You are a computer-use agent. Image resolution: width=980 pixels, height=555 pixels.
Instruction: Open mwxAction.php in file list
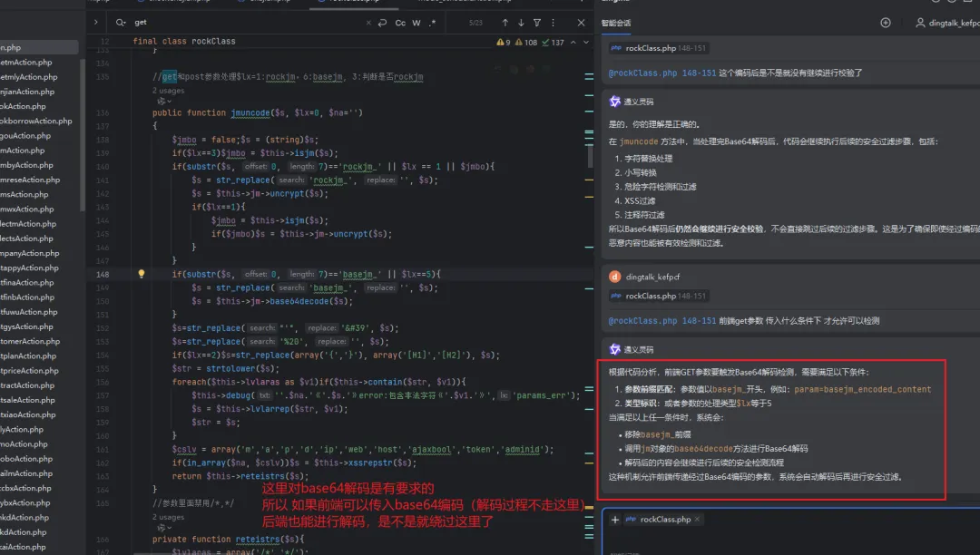pyautogui.click(x=27, y=209)
